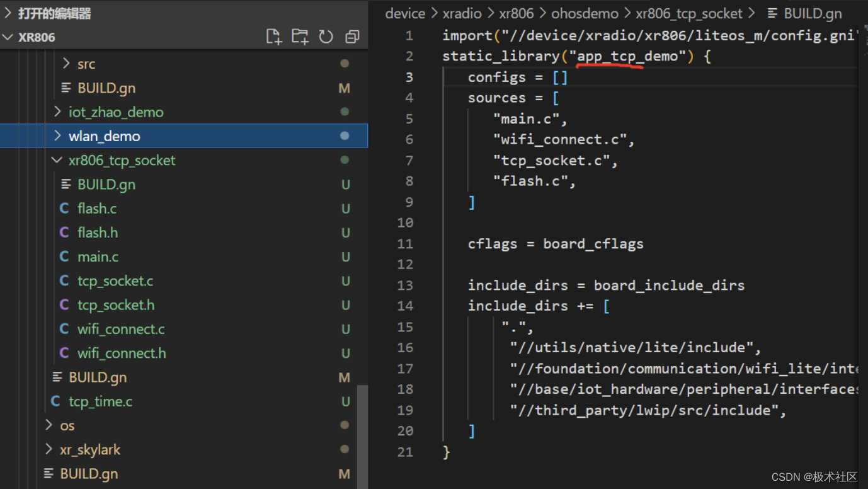This screenshot has width=868, height=489.
Task: Open BUILD.gn under xr806_tcp_socket folder
Action: pyautogui.click(x=106, y=185)
